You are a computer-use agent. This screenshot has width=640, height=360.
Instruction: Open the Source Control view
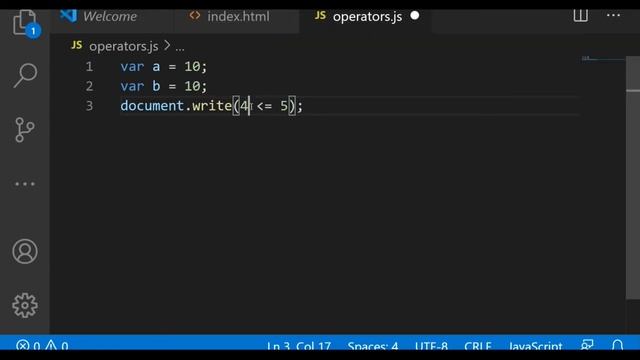pyautogui.click(x=24, y=130)
